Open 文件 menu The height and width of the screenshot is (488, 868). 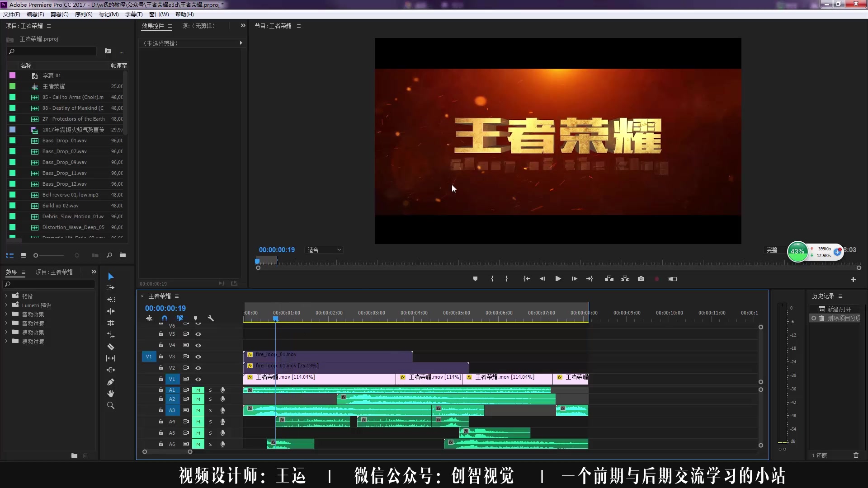point(12,14)
